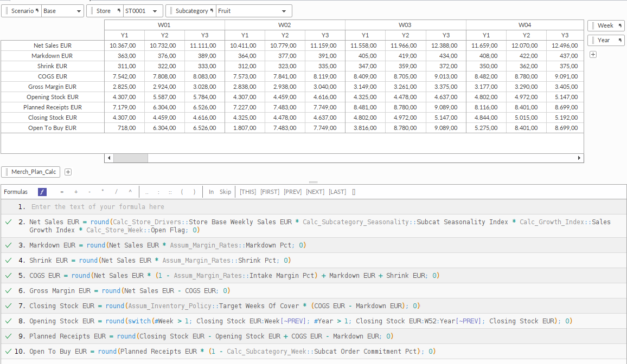
Task: Click Closing Stock cell 5.192,00
Action: [565, 118]
